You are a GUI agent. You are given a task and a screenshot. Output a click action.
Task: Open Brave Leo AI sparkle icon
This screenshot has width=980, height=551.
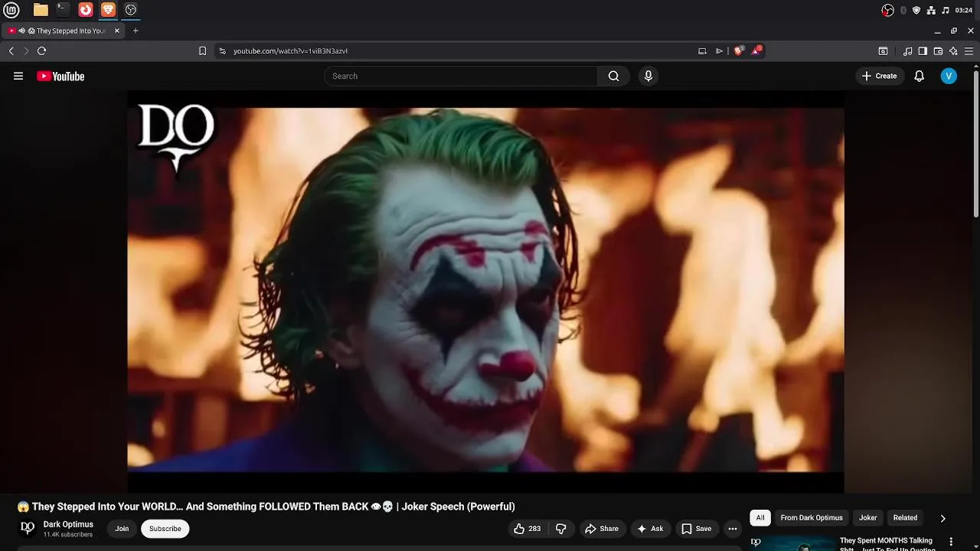[953, 51]
